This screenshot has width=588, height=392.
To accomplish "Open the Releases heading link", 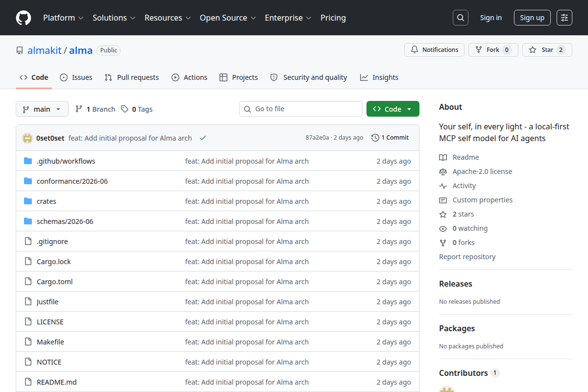I will click(456, 284).
